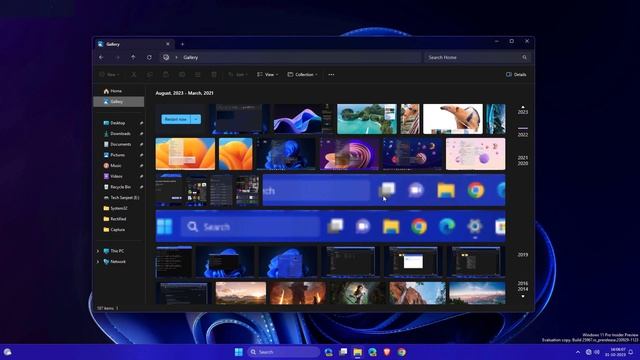Viewport: 640px width, 360px height.
Task: Open the notification bell in system tray
Action: [x=631, y=352]
